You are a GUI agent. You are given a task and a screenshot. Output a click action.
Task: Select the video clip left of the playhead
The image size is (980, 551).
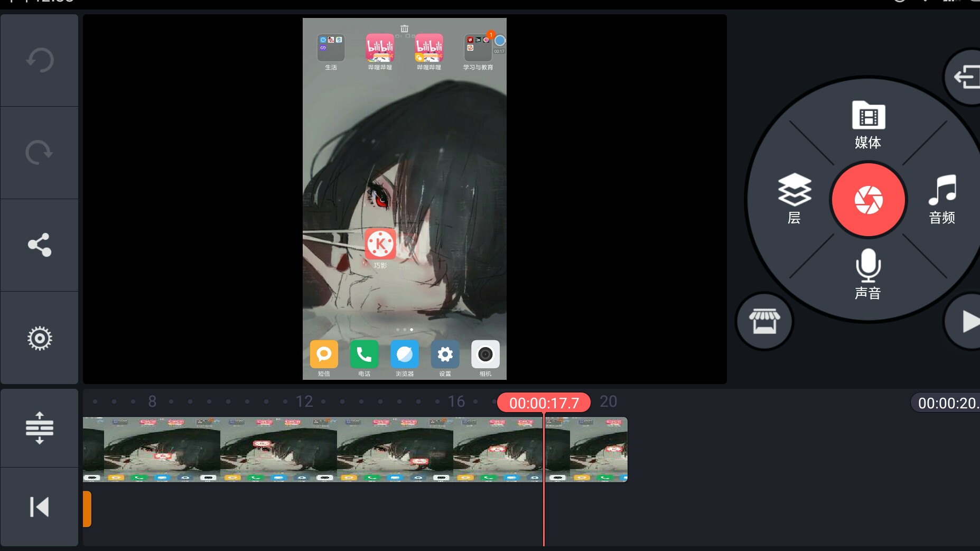[x=313, y=450]
